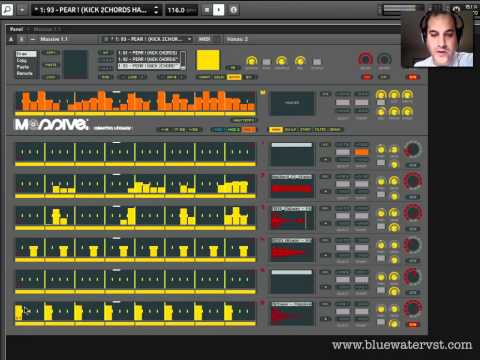Click the large red knob in the second lane
480x360 pixels.
(x=413, y=181)
